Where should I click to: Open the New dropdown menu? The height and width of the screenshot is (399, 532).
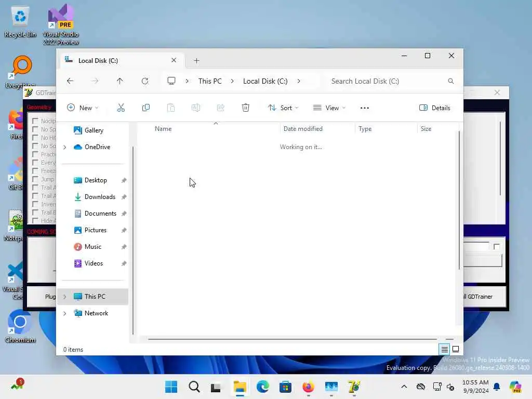tap(83, 108)
